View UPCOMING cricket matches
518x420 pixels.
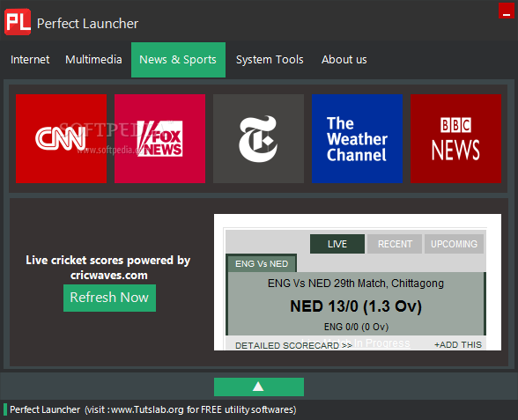[x=454, y=244]
